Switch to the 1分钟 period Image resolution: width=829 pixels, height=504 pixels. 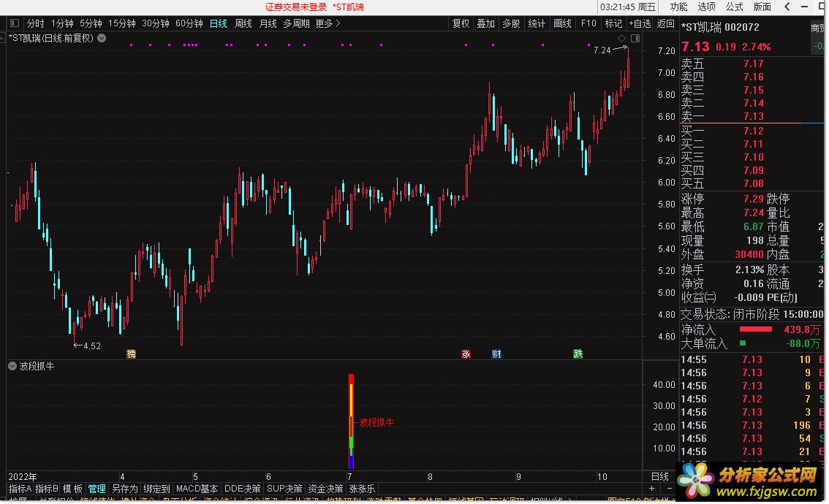[x=62, y=23]
